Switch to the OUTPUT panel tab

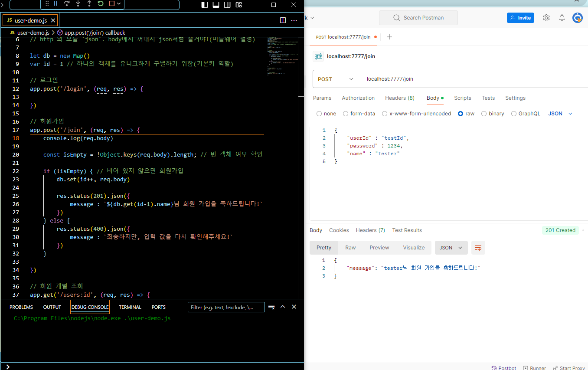click(52, 307)
